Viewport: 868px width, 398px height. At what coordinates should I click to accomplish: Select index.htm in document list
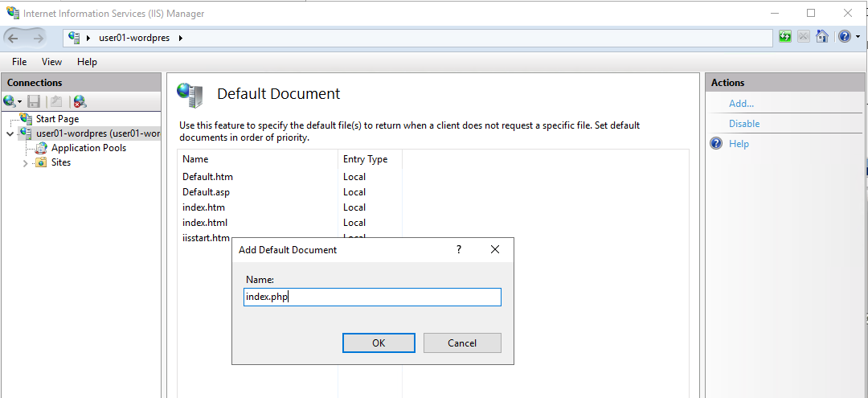[x=203, y=207]
